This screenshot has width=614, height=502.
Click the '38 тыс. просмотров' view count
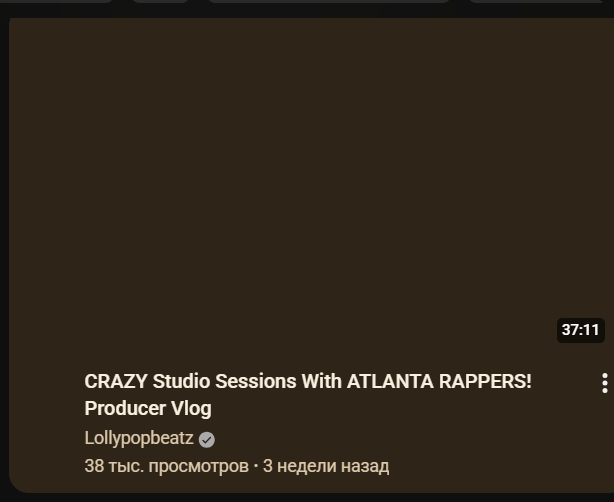tap(166, 466)
